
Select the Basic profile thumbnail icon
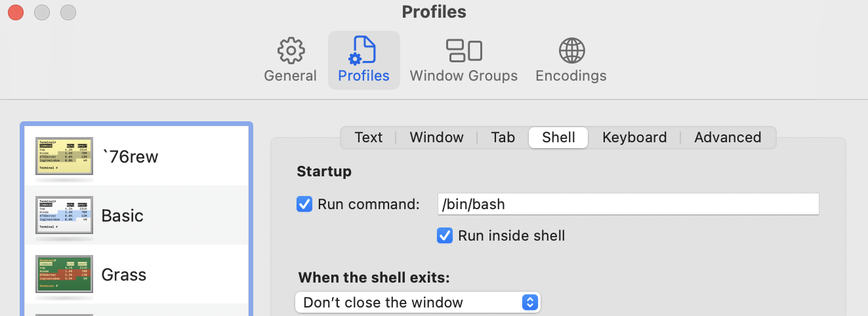[64, 215]
